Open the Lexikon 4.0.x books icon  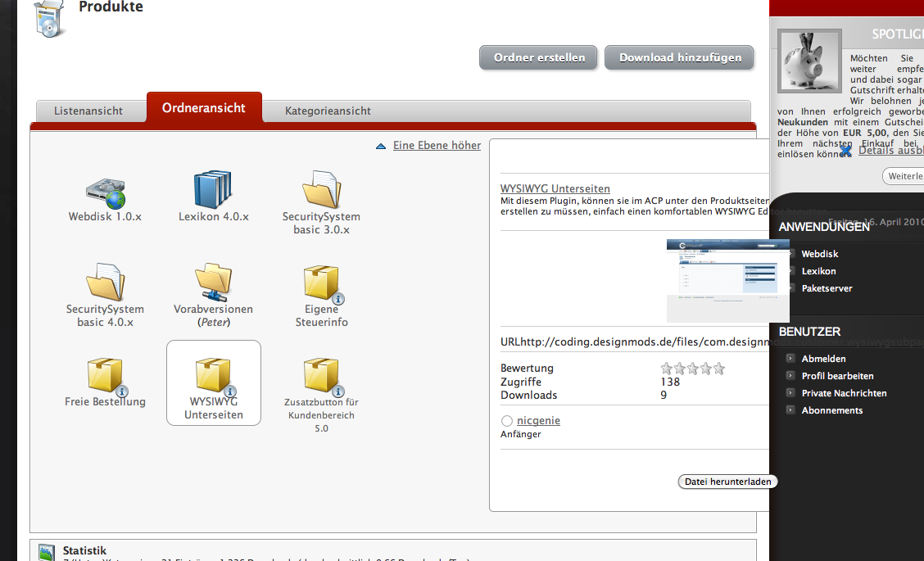[x=213, y=190]
